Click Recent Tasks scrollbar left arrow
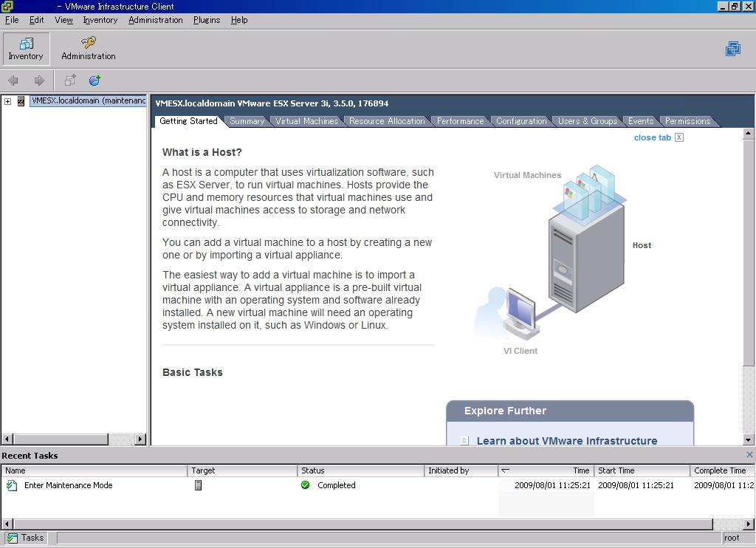Screen dimensions: 756x548 coord(7,524)
